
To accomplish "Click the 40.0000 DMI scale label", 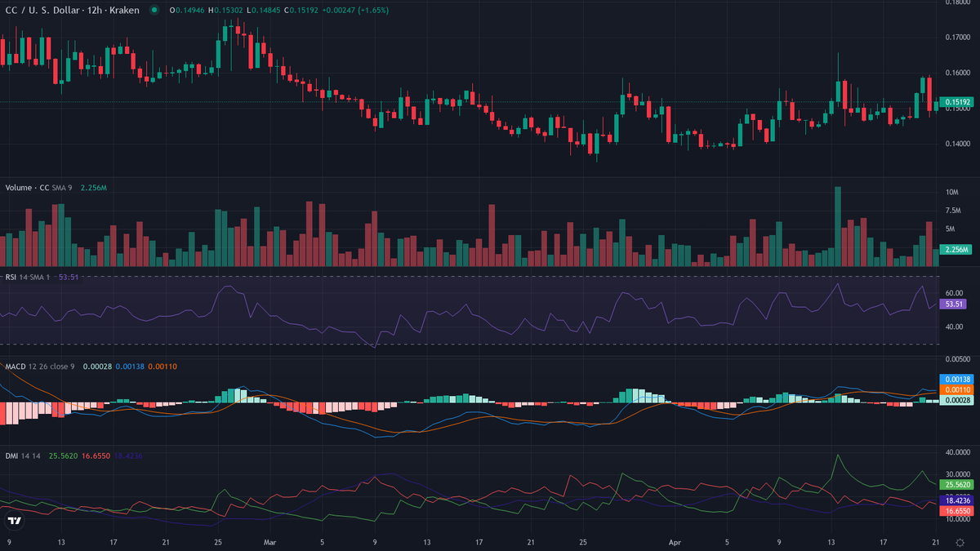I will click(956, 451).
